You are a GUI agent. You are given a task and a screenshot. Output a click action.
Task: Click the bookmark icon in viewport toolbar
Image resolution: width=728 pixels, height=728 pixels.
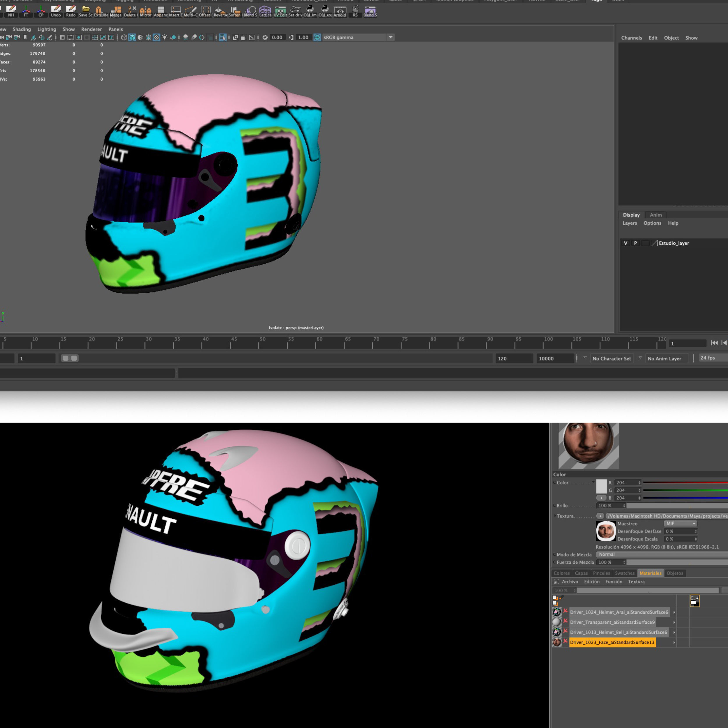coord(25,37)
